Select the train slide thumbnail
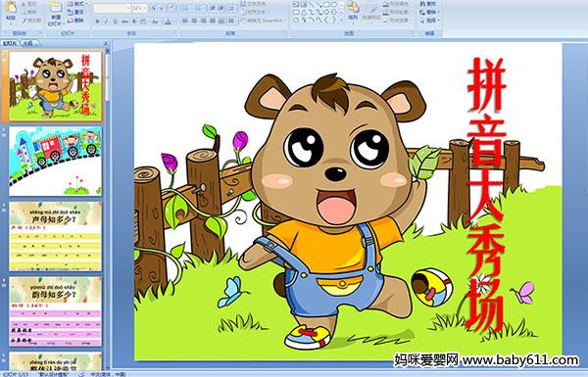The width and height of the screenshot is (588, 377). [56, 162]
